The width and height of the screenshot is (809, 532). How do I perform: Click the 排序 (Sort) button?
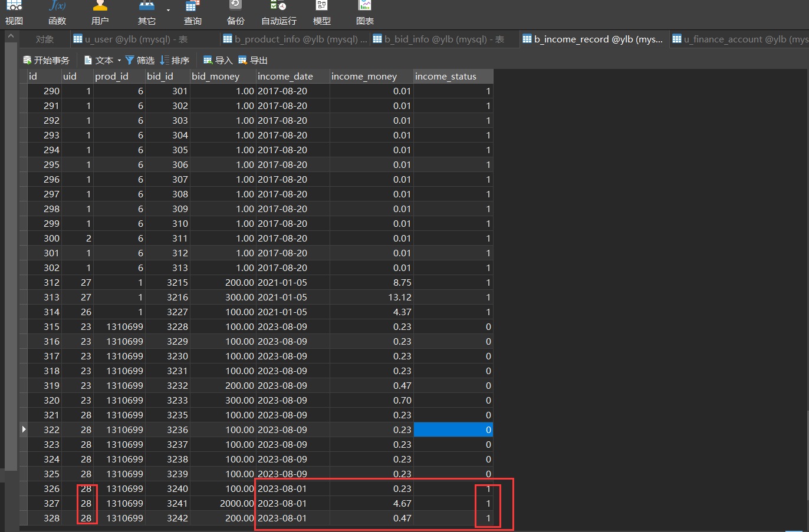pyautogui.click(x=175, y=60)
